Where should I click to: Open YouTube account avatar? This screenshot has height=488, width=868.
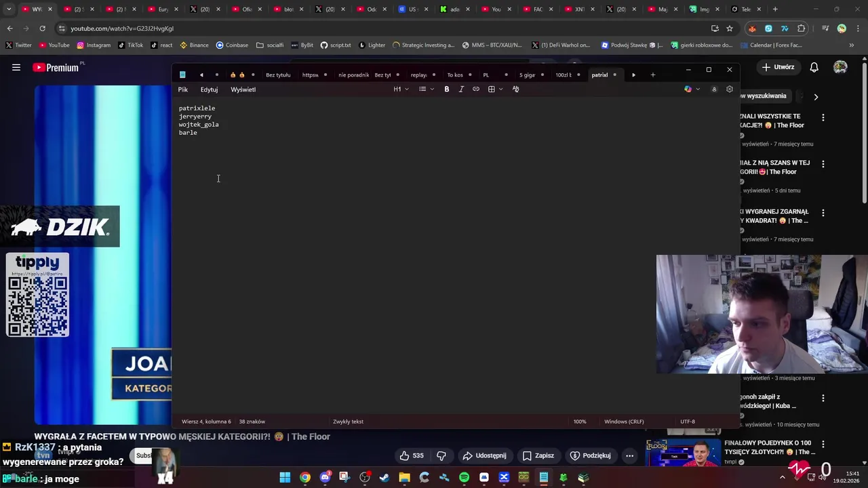(x=840, y=67)
